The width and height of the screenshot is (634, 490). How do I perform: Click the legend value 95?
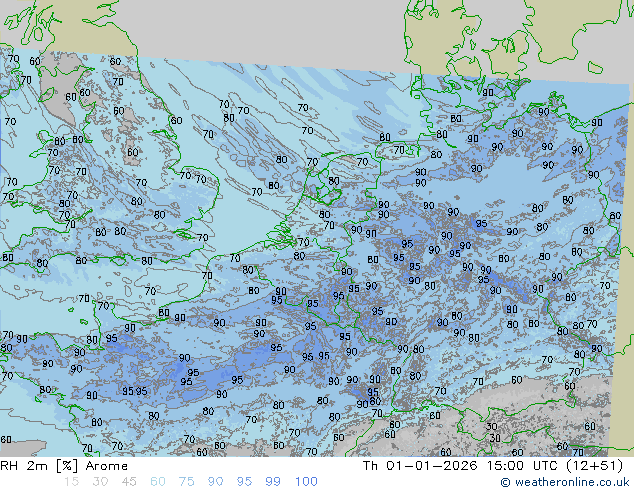point(244,482)
